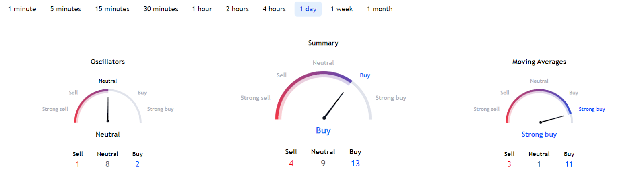The height and width of the screenshot is (178, 644).
Task: Click the Summary Buy count of 13
Action: coord(355,164)
